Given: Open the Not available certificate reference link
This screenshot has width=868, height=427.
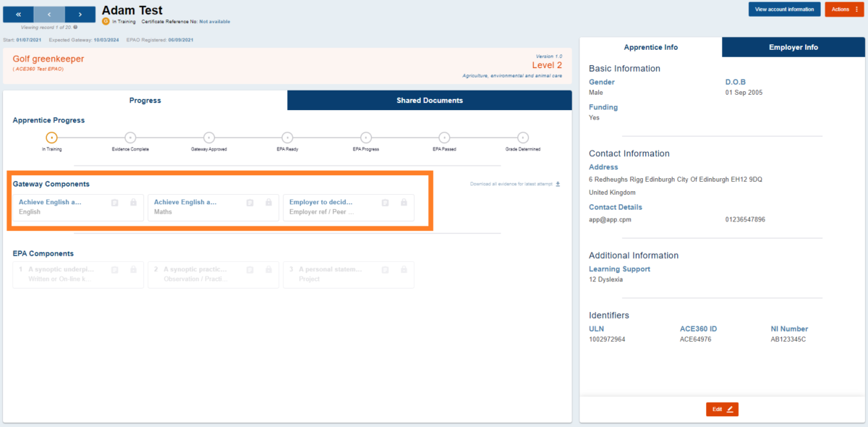Looking at the screenshot, I should pyautogui.click(x=215, y=21).
